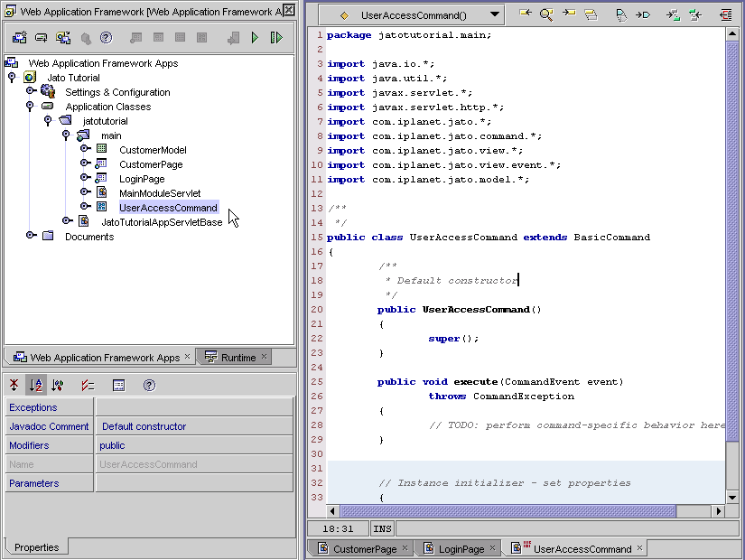Click the shift line left icon in the editor toolbar
This screenshot has width=745, height=560.
[695, 15]
